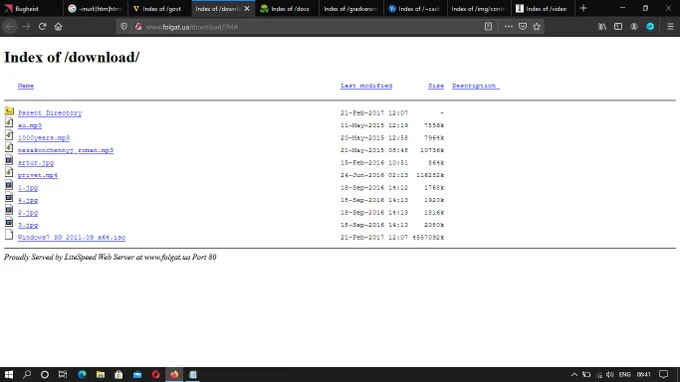Show hidden system tray icons
The width and height of the screenshot is (680, 382).
(x=574, y=374)
